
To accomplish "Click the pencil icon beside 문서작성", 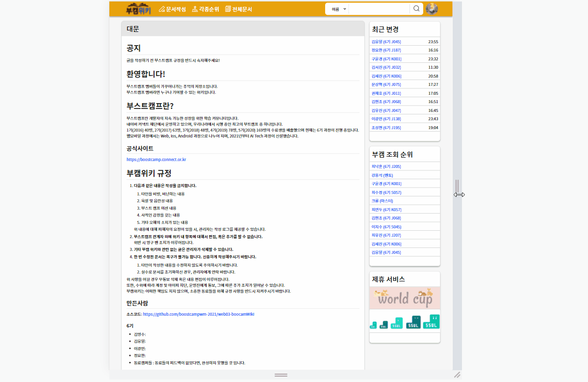I will [x=162, y=9].
